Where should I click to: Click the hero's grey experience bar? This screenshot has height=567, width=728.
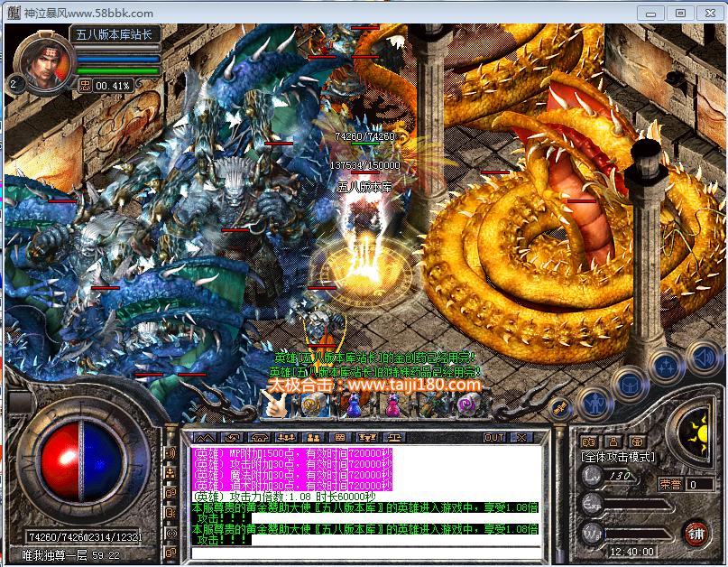[118, 48]
